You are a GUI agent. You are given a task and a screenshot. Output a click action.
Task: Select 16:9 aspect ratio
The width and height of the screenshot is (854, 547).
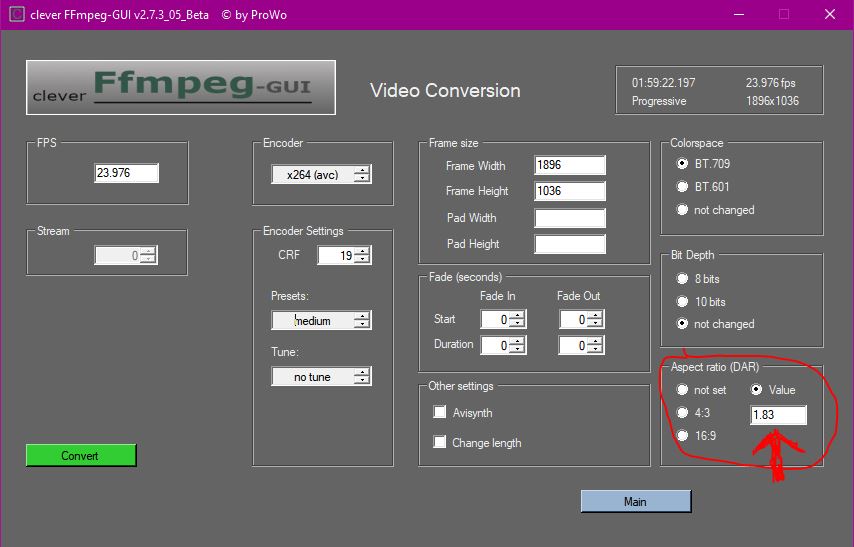coord(682,435)
